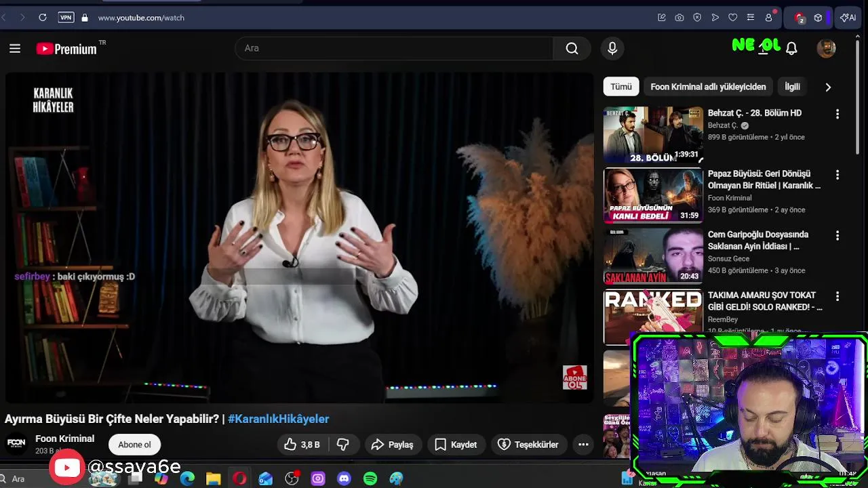Open the YouTube hamburger guide menu
Screen dimensions: 868x488
pos(15,48)
